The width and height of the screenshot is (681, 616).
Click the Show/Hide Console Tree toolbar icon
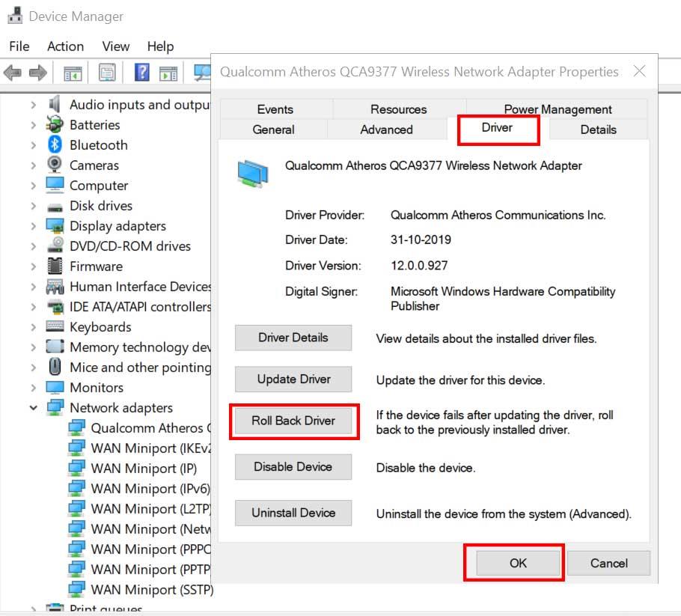click(73, 73)
